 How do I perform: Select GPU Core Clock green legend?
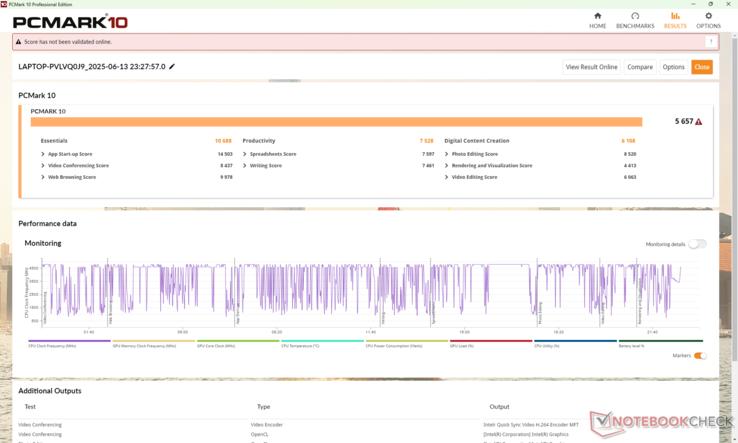[x=238, y=343]
